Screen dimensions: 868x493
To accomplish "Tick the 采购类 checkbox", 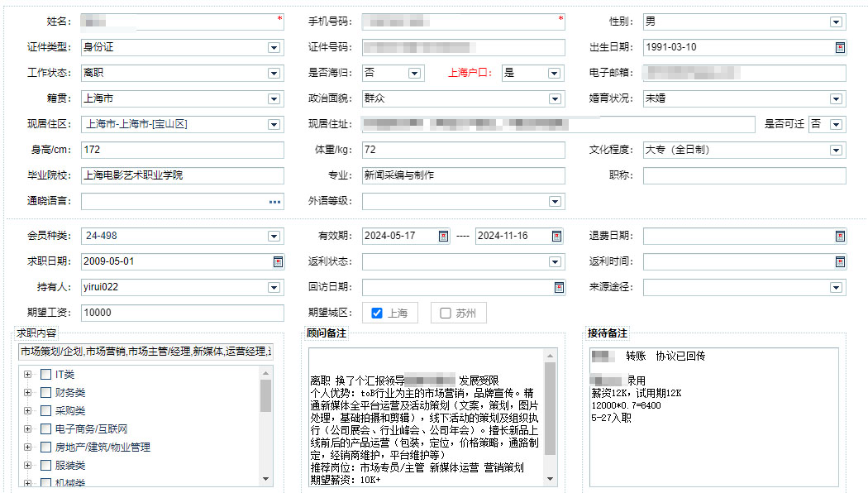I will (x=46, y=411).
